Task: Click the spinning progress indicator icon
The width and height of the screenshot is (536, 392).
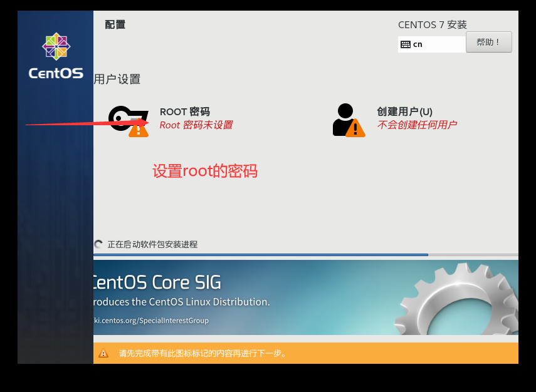Action: 98,244
